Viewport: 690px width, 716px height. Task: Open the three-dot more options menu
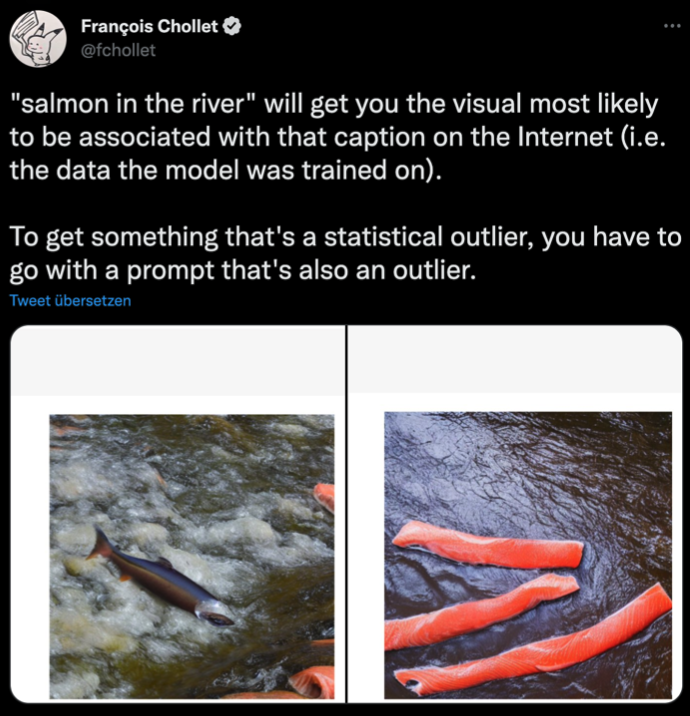672,26
